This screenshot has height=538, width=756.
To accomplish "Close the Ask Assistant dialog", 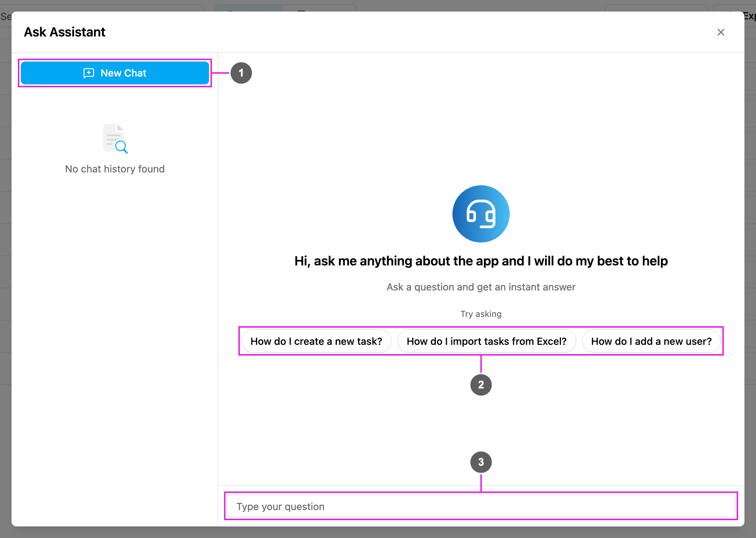I will 721,32.
